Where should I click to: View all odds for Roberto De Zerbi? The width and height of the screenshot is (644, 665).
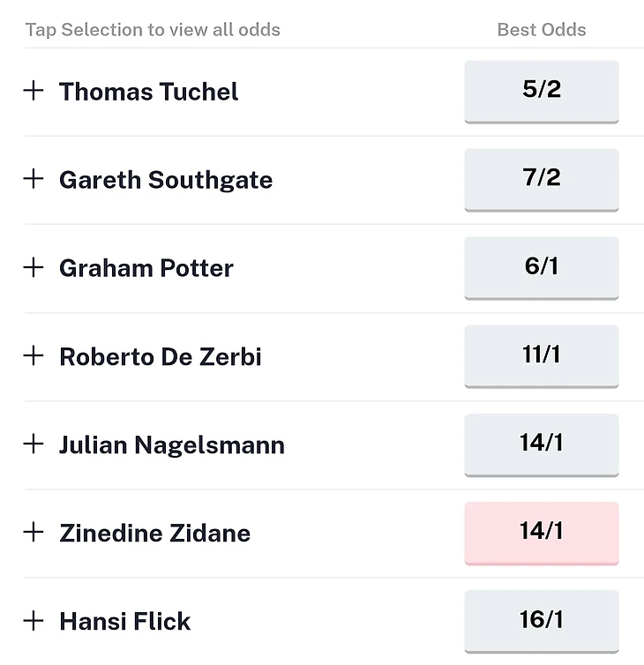(161, 356)
